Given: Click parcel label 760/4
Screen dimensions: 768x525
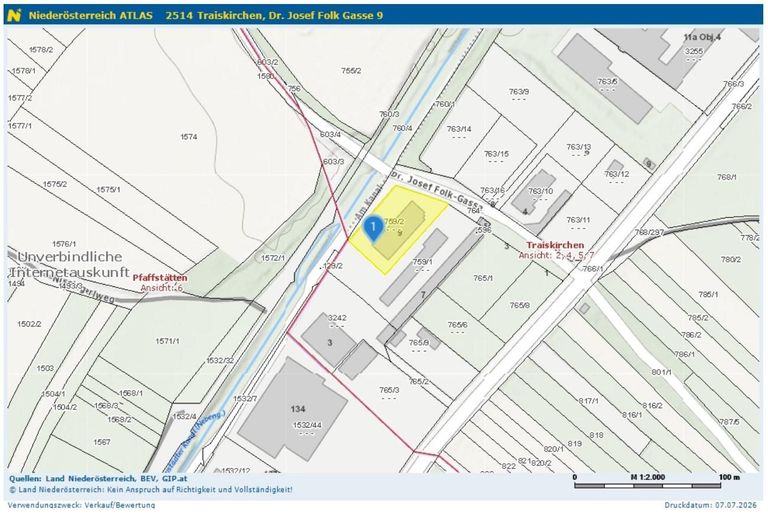Looking at the screenshot, I should (x=402, y=128).
